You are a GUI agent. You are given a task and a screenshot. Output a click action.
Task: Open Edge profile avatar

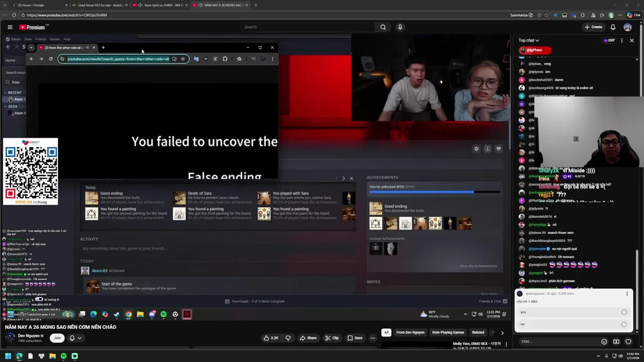click(x=611, y=15)
